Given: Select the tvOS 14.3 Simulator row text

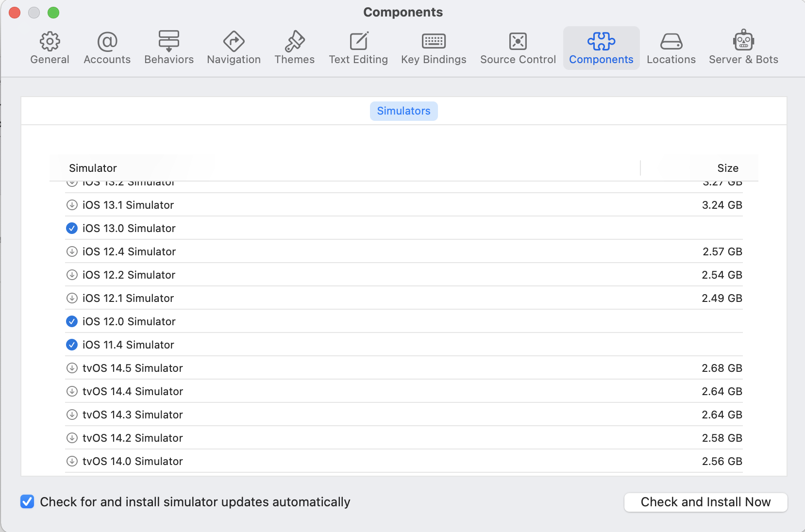Looking at the screenshot, I should 133,415.
